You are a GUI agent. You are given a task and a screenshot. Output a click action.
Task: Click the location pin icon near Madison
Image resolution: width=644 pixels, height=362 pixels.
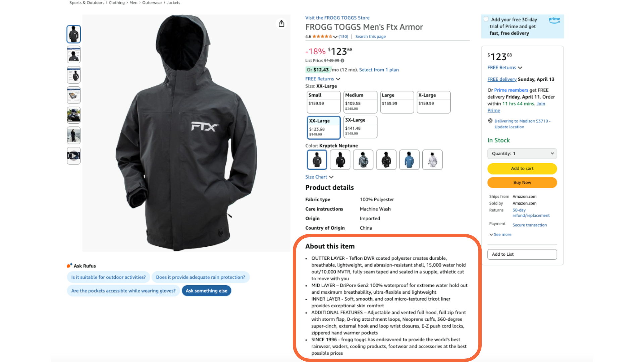click(490, 121)
